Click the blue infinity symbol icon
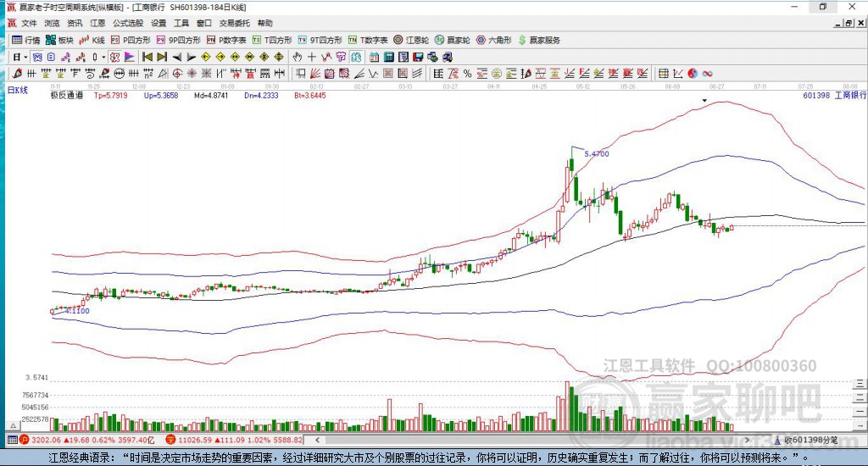This screenshot has height=466, width=868. click(x=707, y=74)
